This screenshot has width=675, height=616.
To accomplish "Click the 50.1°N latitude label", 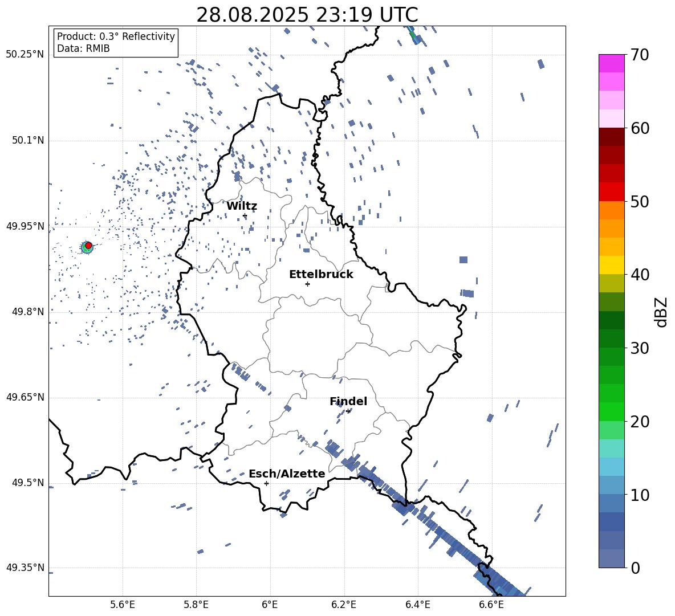I will tap(28, 141).
